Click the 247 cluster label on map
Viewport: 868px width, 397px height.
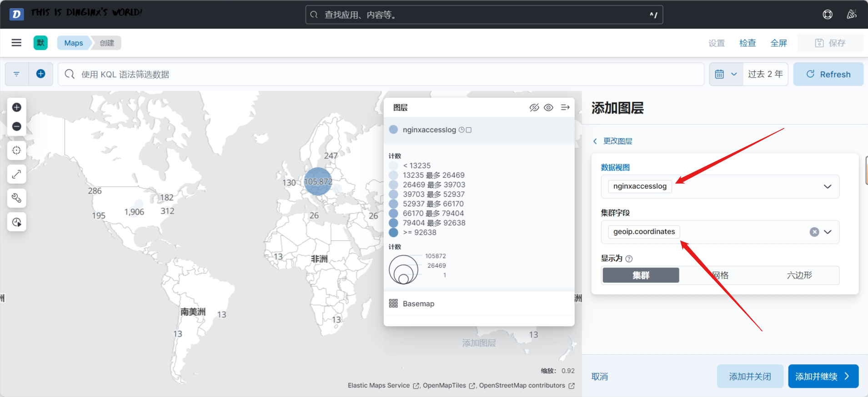click(x=331, y=156)
